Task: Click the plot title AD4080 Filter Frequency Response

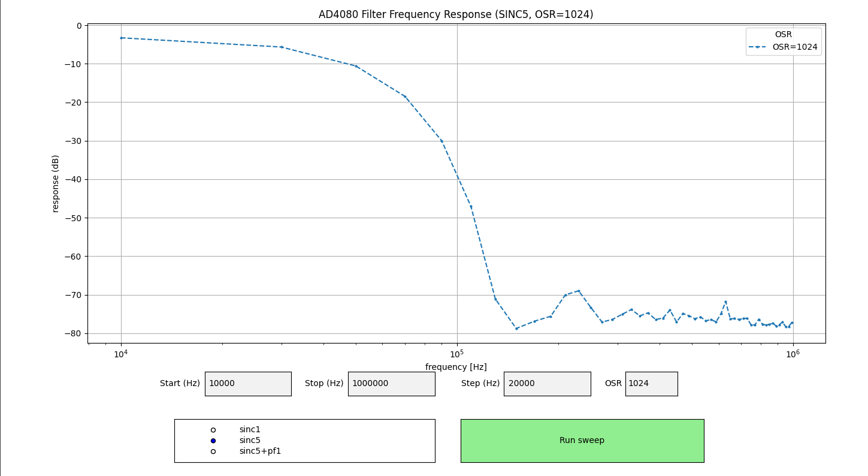Action: [456, 14]
